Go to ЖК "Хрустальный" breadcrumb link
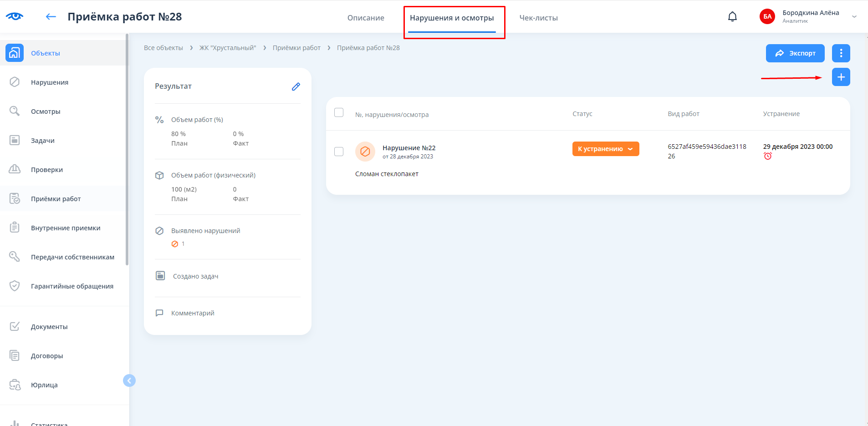The image size is (868, 426). pos(228,48)
